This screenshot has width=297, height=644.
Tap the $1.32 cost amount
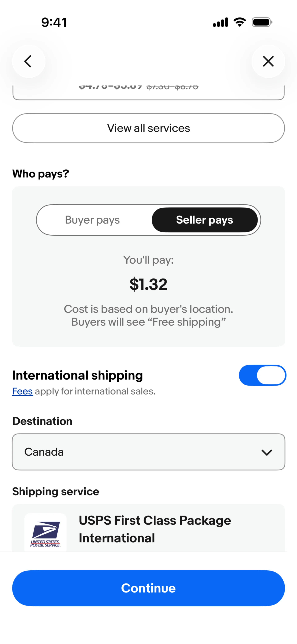[x=148, y=284]
